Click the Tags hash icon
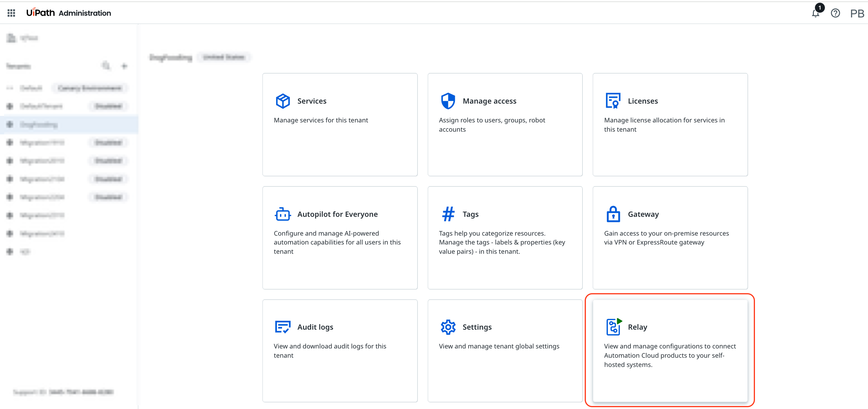 point(448,214)
